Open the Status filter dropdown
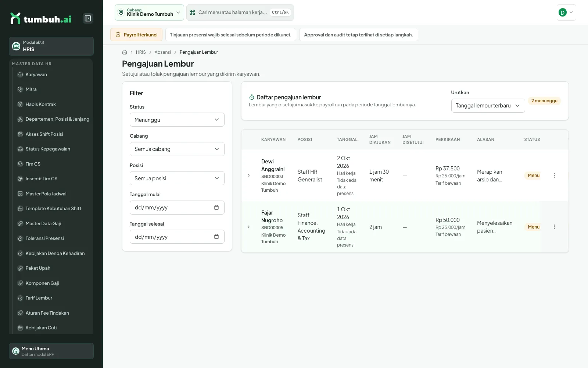The image size is (588, 368). point(177,120)
